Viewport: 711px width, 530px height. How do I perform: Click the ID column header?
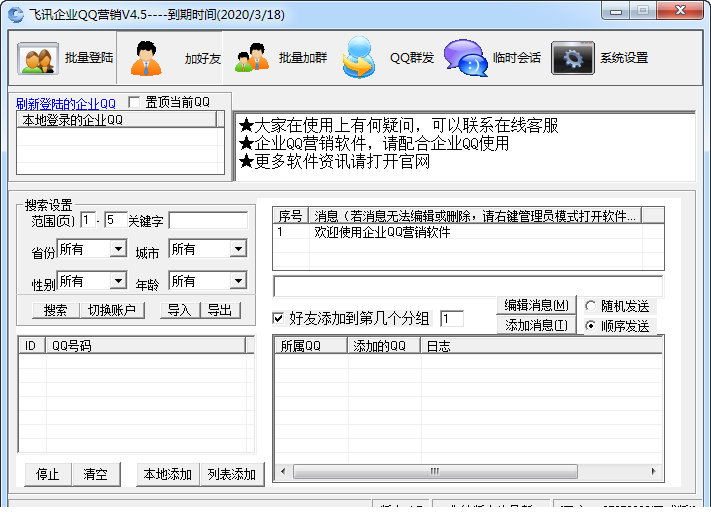point(31,345)
